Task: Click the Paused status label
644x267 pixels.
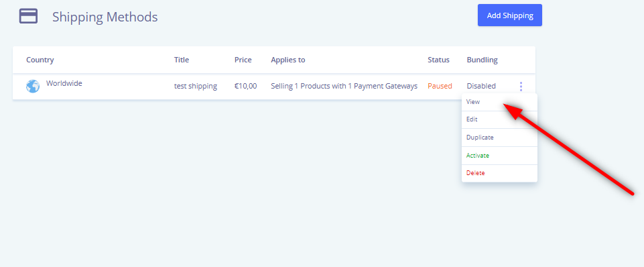Action: (x=440, y=86)
